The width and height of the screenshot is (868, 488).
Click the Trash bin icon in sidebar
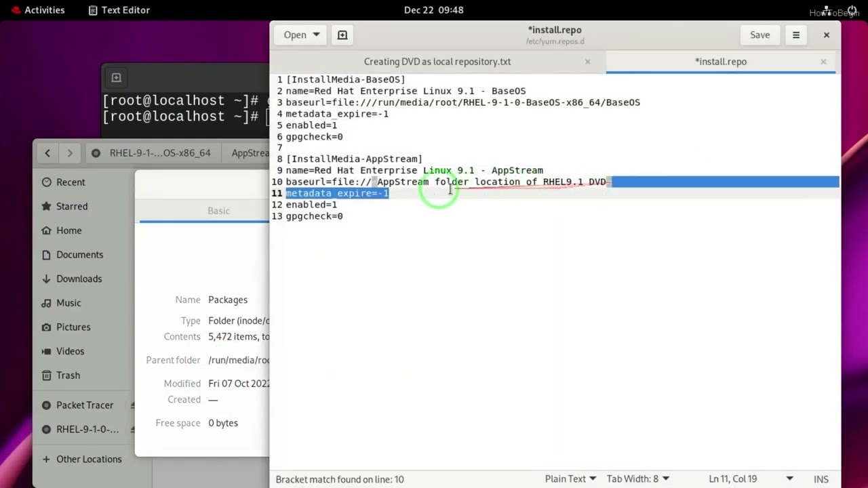tap(46, 375)
